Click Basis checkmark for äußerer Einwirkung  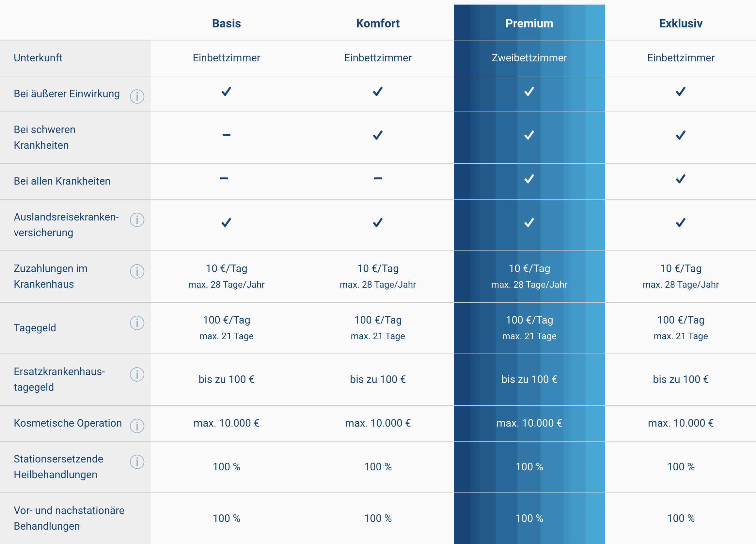[226, 91]
